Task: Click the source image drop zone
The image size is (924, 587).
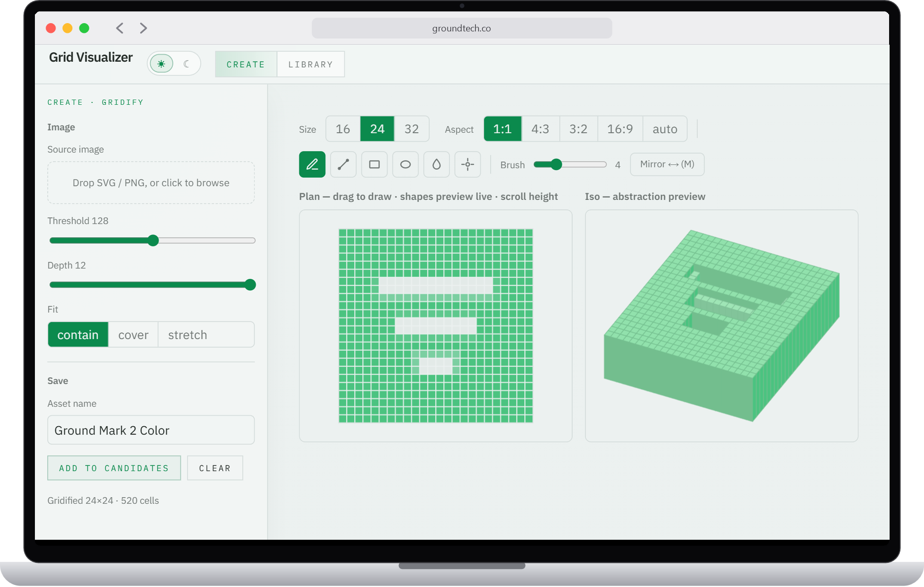Action: point(151,183)
